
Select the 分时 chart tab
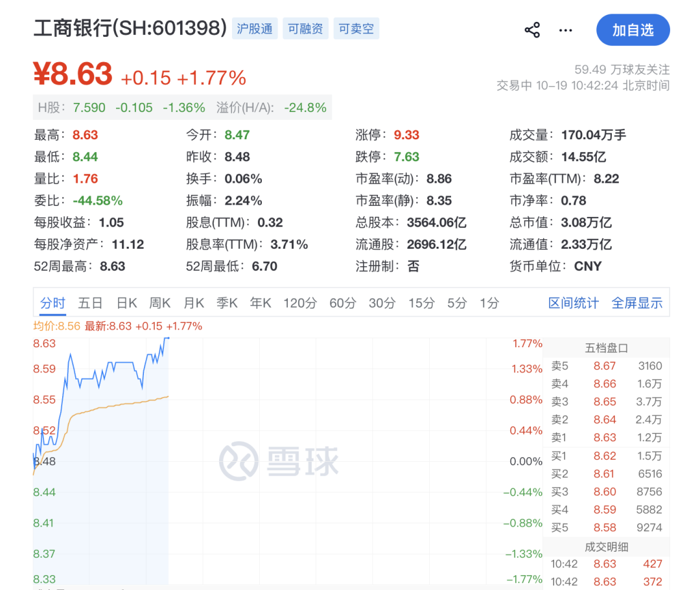point(52,303)
